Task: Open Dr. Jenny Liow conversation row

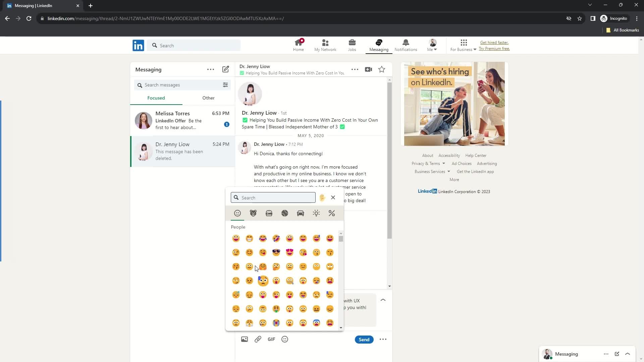Action: [x=182, y=151]
